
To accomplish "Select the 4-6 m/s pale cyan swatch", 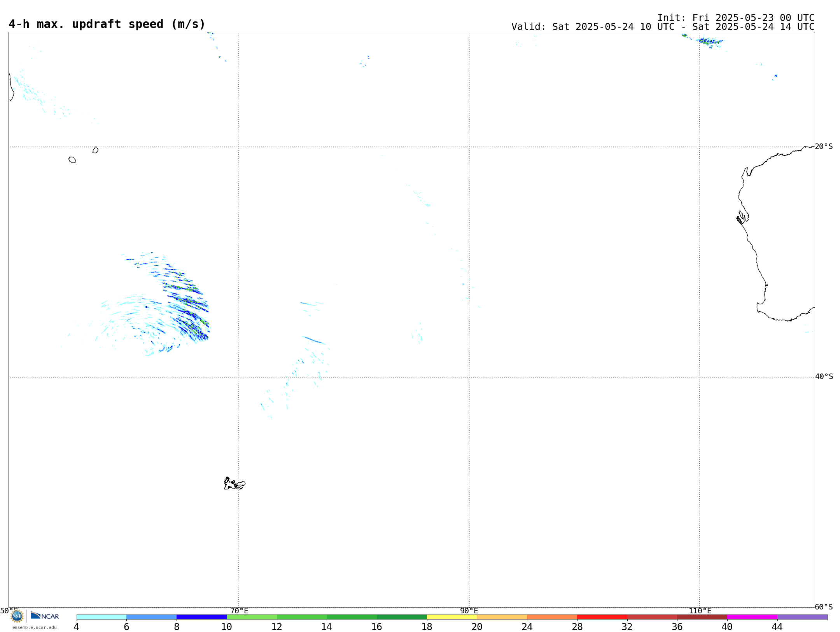I will pos(101,617).
